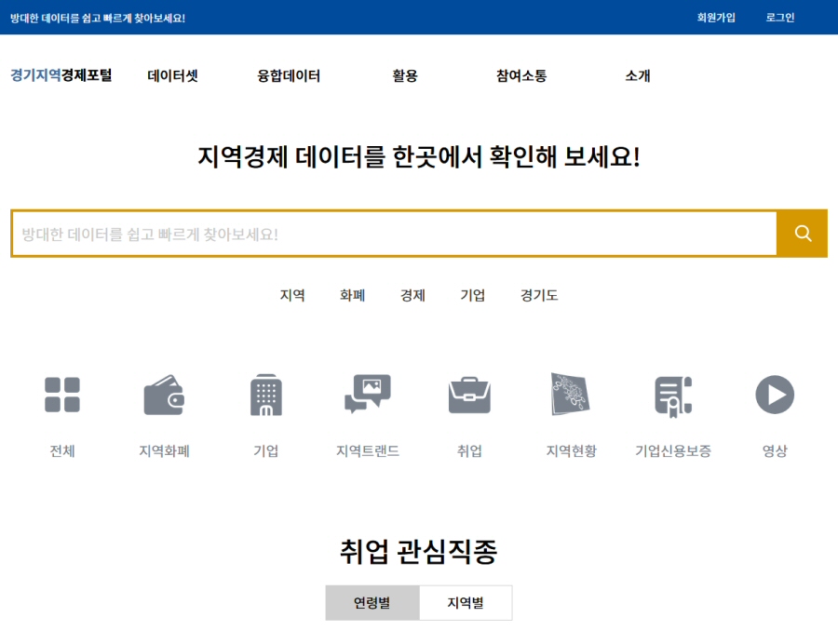
Task: Open the 지역현황 map icon
Action: pyautogui.click(x=570, y=394)
